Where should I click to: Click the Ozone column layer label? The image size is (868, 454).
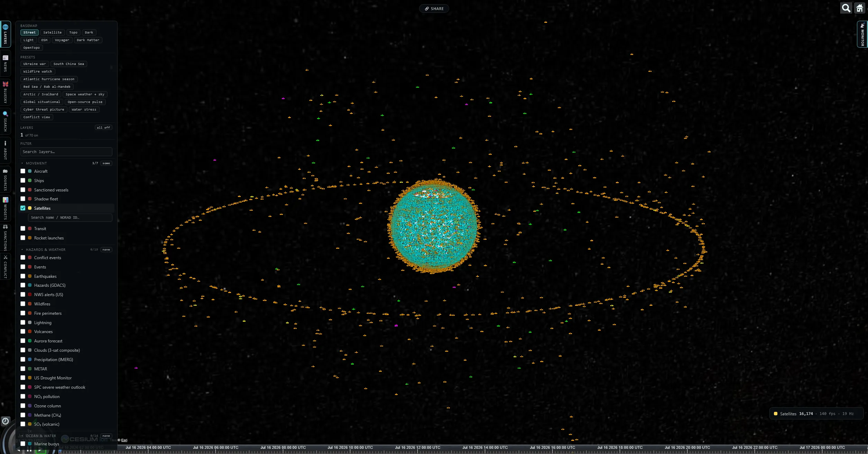(x=47, y=406)
